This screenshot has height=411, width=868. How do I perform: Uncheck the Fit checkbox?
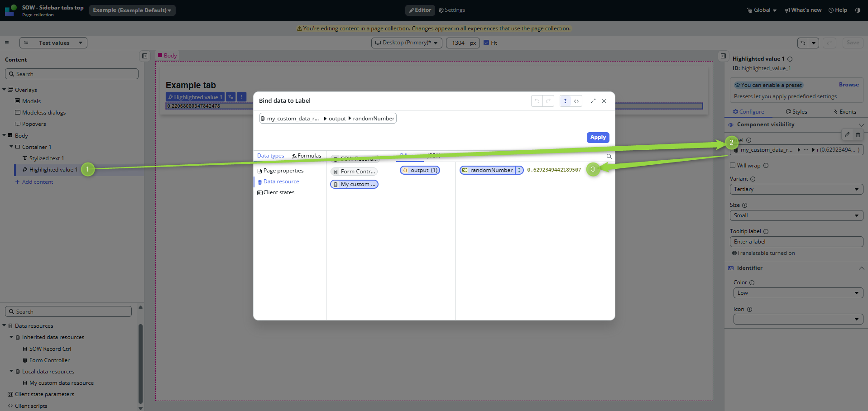pos(486,43)
